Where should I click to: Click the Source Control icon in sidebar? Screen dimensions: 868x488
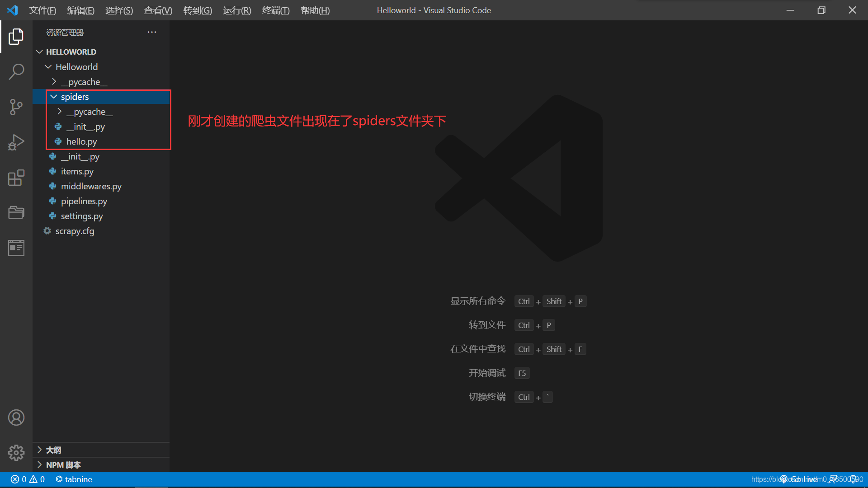(16, 106)
